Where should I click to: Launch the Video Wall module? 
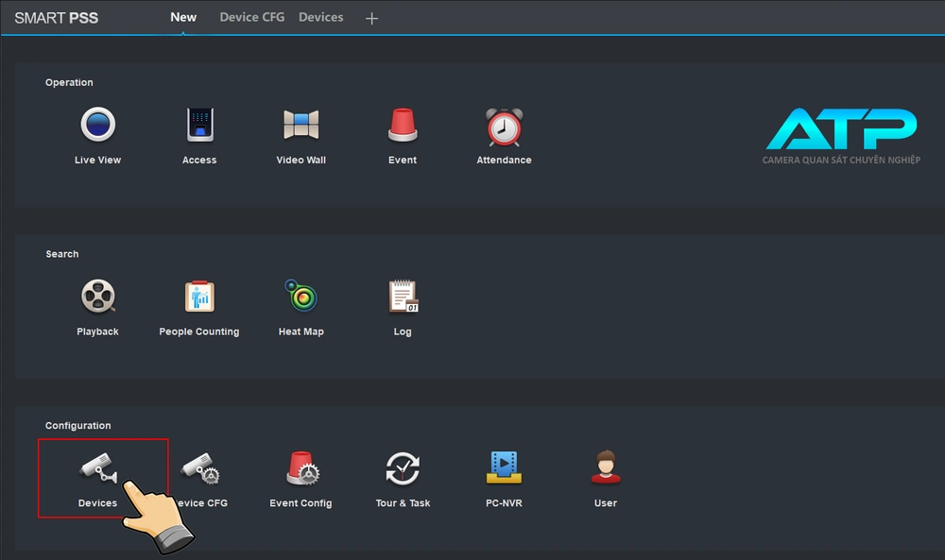301,126
